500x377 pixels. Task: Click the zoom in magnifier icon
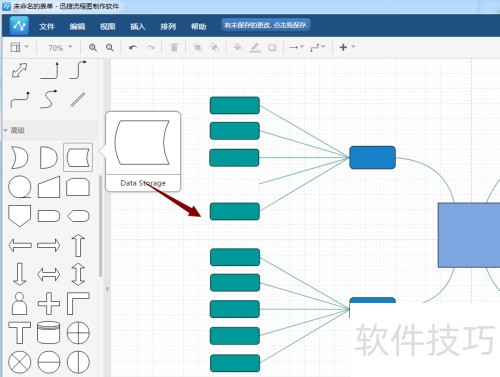coord(93,48)
